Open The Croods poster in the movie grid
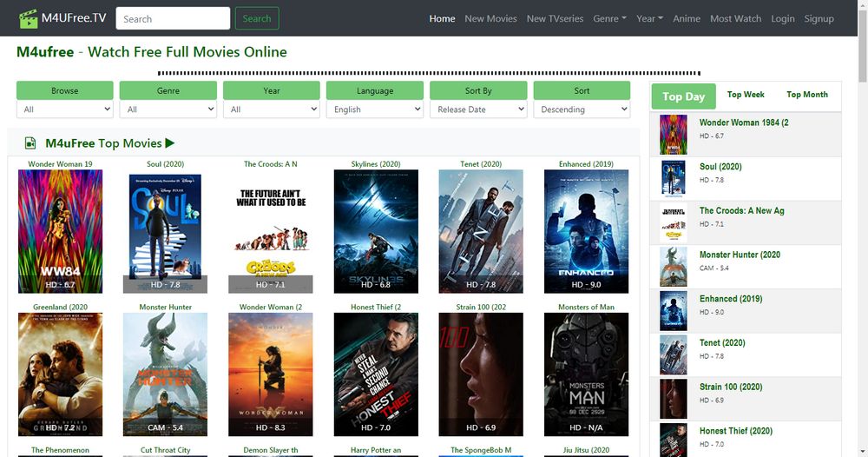 [271, 232]
